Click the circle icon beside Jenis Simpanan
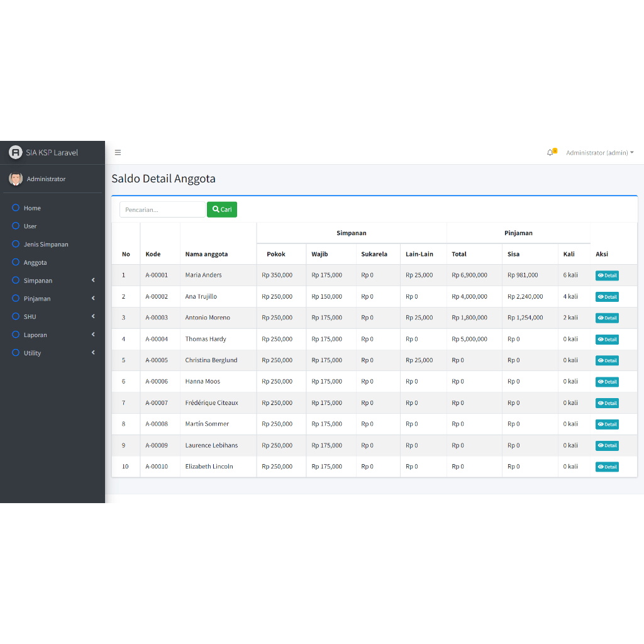The width and height of the screenshot is (644, 644). pyautogui.click(x=16, y=244)
